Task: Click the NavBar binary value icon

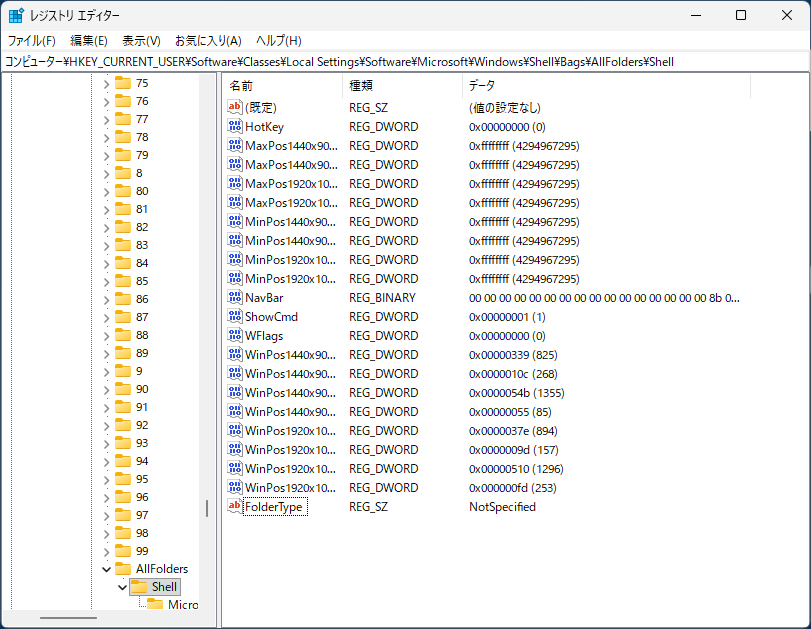Action: 235,298
